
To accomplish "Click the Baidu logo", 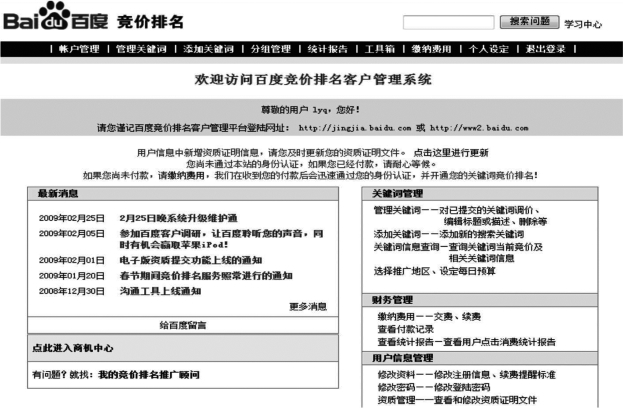I will 56,17.
